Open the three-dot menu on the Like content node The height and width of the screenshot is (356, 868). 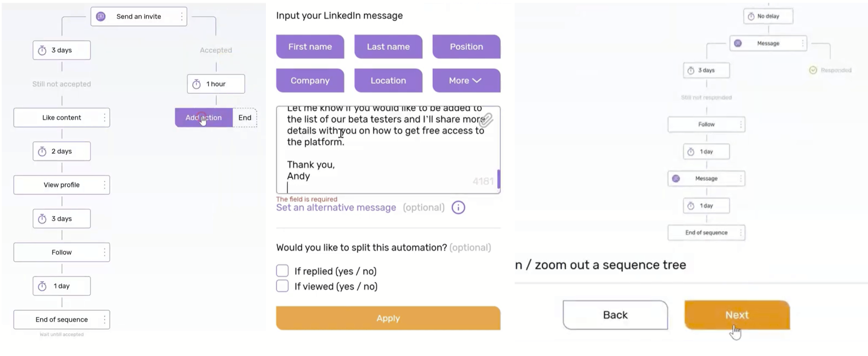tap(105, 117)
